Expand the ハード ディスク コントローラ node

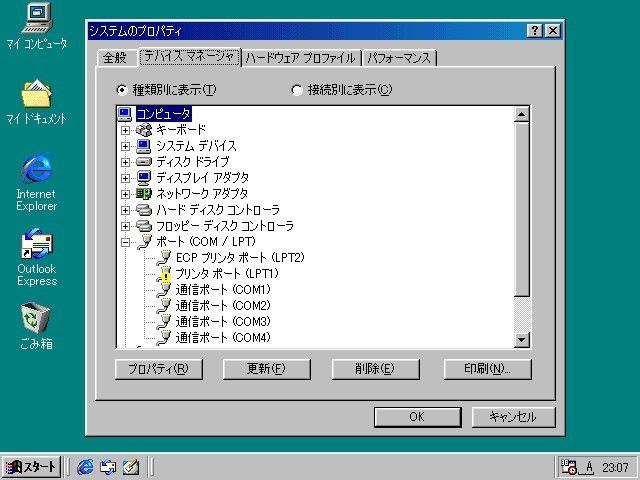tap(126, 210)
